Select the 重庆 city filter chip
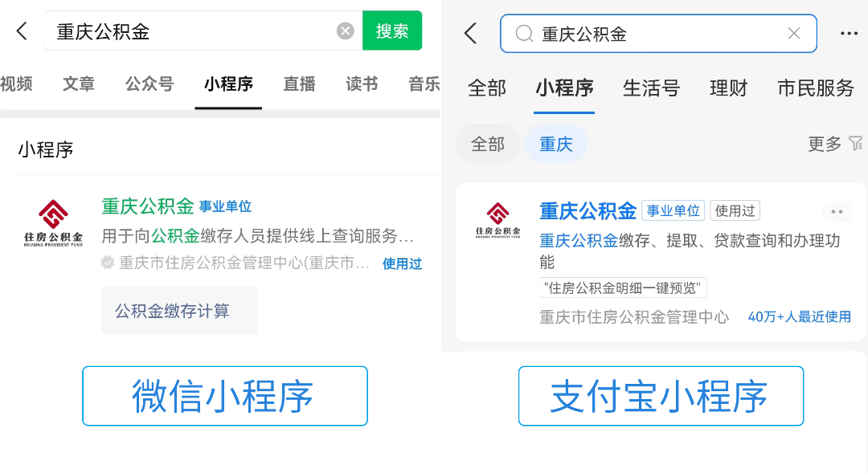Screen dimensions: 868x473 (556, 145)
